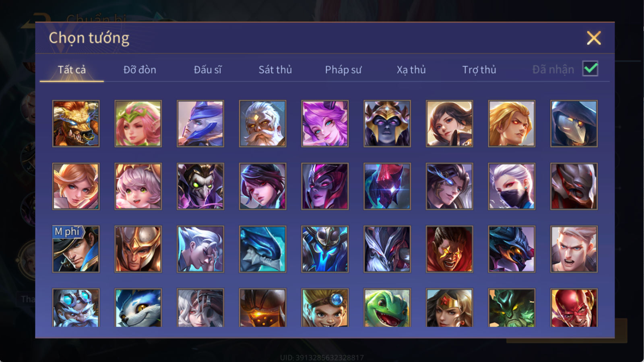Pick the golden spartan helmet hero

click(x=138, y=249)
